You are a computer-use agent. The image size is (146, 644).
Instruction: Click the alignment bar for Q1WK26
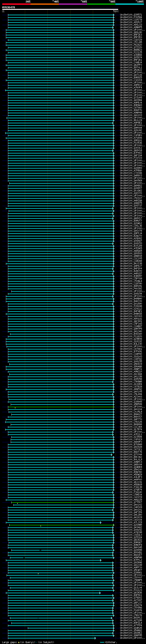[71, 628]
